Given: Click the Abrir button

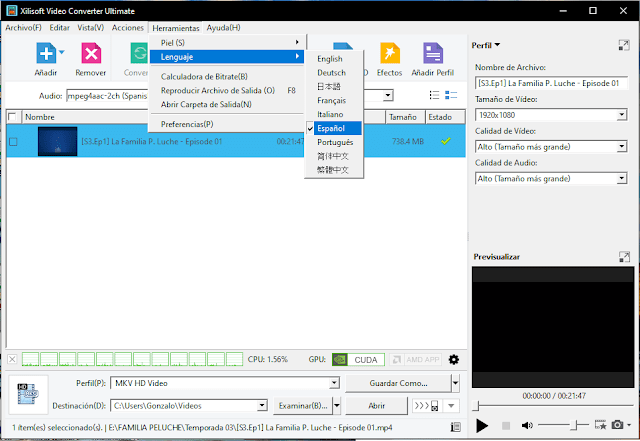Looking at the screenshot, I should (x=376, y=406).
